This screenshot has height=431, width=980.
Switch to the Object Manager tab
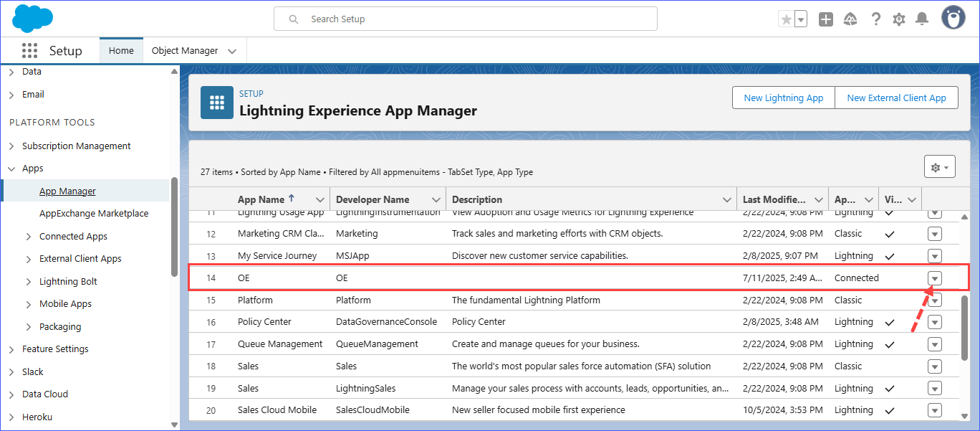click(185, 51)
